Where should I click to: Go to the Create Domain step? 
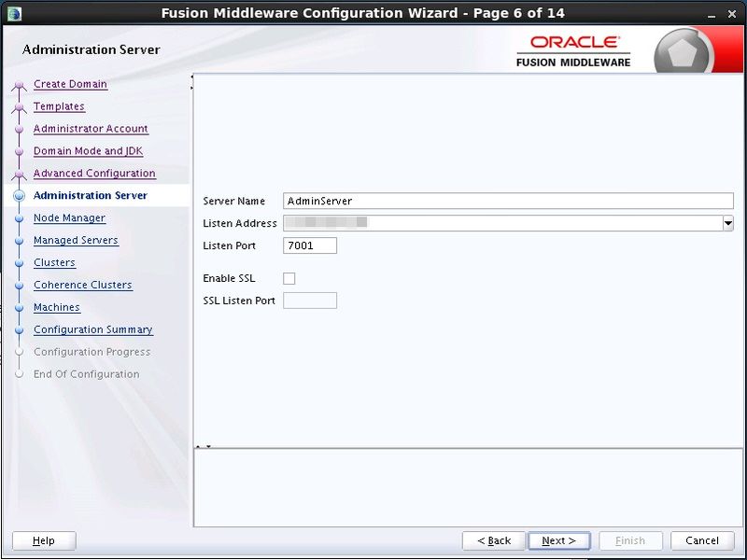(71, 84)
